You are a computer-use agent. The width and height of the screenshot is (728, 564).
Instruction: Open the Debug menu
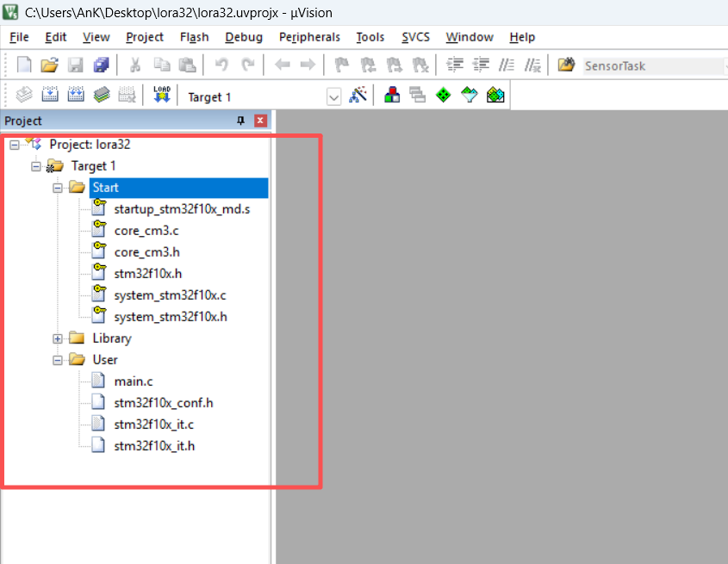(x=244, y=37)
